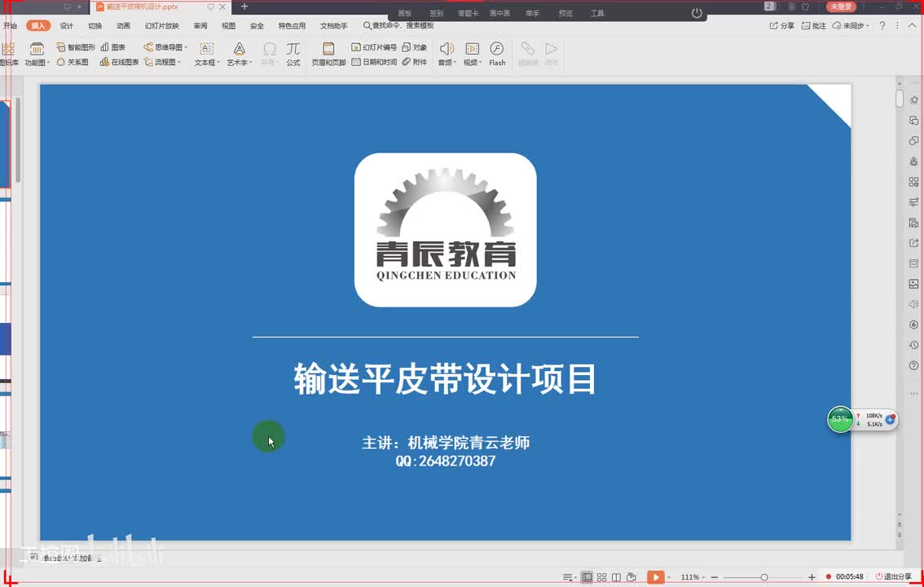Viewport: 924px width, 587px height.
Task: Adjust the zoom slider handle
Action: coord(763,577)
